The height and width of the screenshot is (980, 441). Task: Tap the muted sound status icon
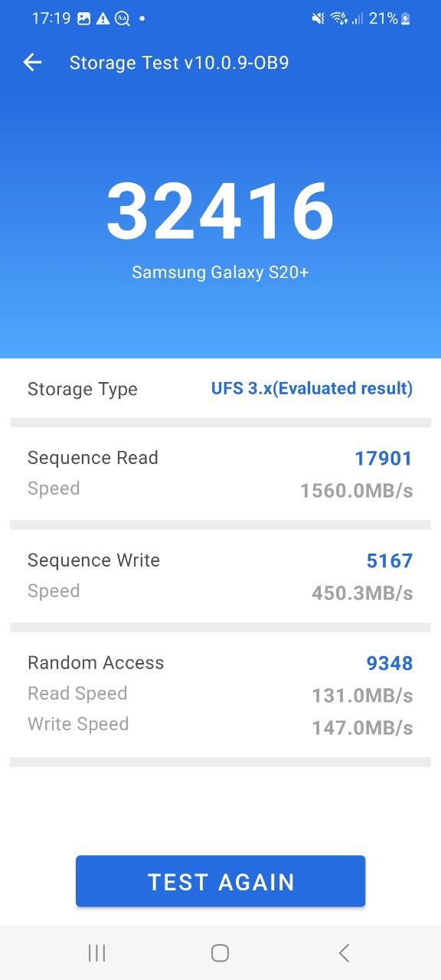318,18
